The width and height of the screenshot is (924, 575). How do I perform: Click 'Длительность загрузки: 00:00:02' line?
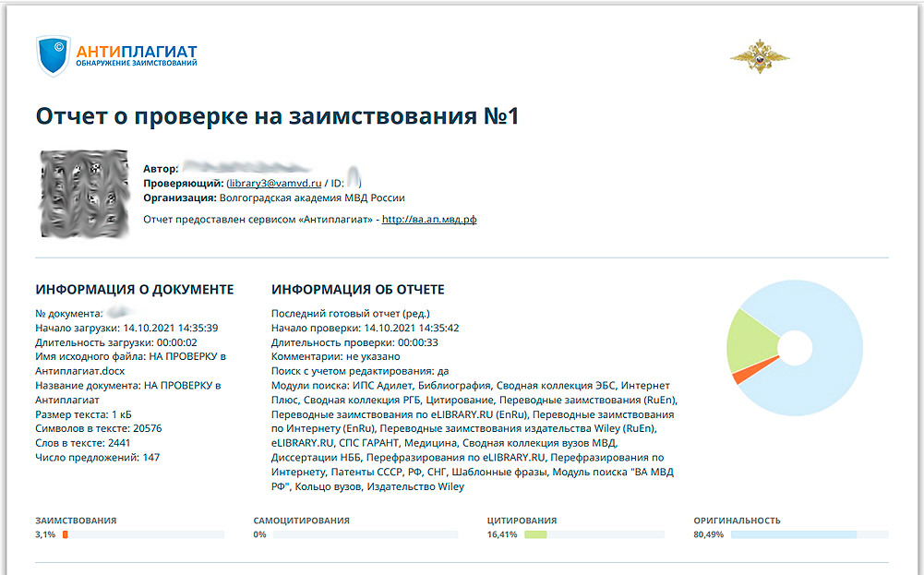116,342
